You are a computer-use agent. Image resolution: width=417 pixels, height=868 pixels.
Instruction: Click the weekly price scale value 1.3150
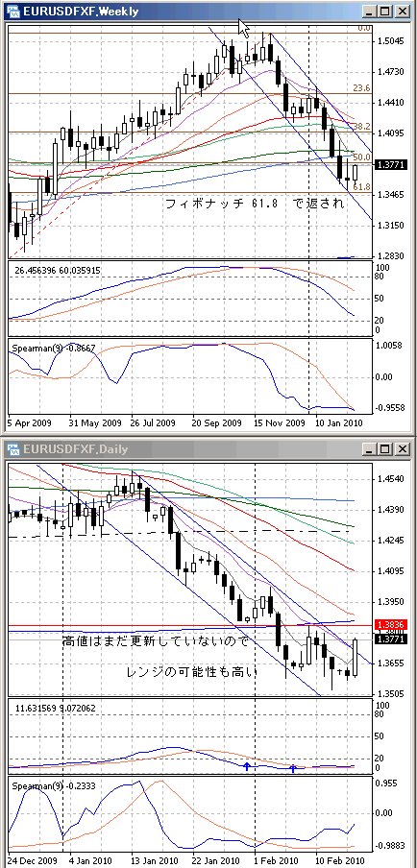point(391,226)
